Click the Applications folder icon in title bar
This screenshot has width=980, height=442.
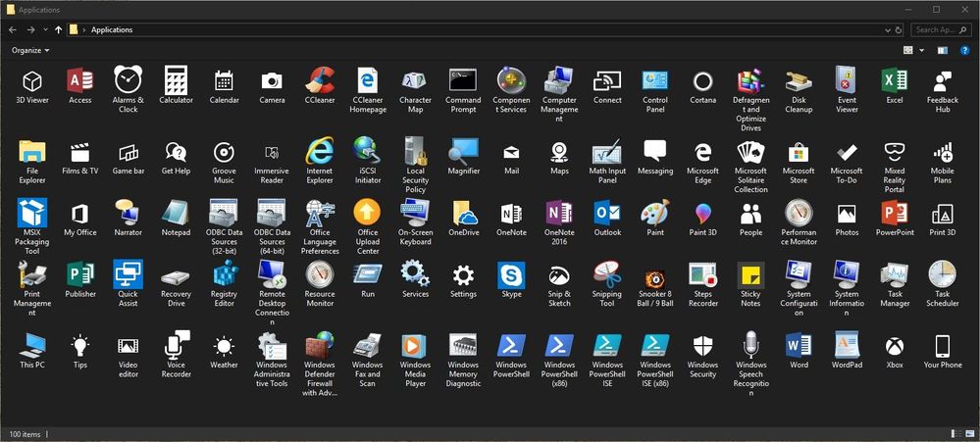coord(11,10)
